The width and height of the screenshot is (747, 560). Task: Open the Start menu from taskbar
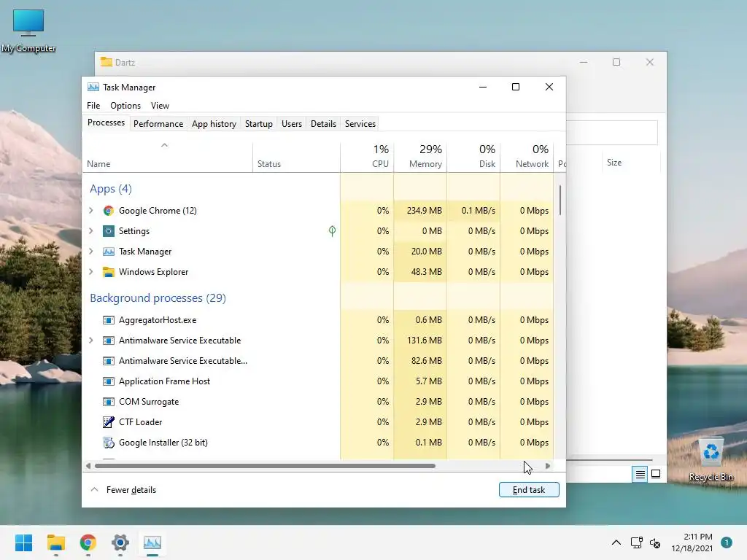(23, 542)
